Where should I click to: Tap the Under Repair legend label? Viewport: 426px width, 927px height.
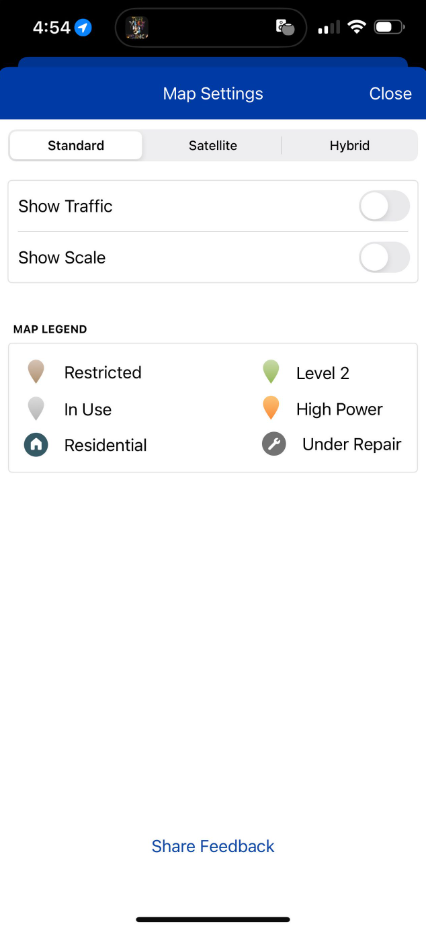pos(352,445)
